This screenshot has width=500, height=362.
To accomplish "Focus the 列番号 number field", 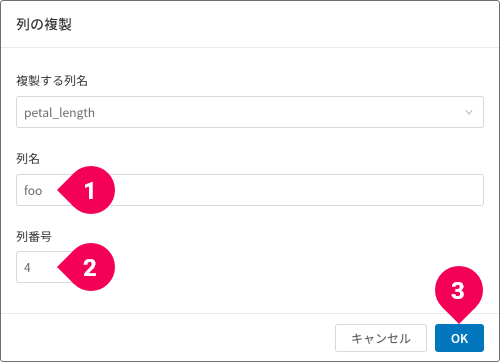I will pyautogui.click(x=45, y=267).
